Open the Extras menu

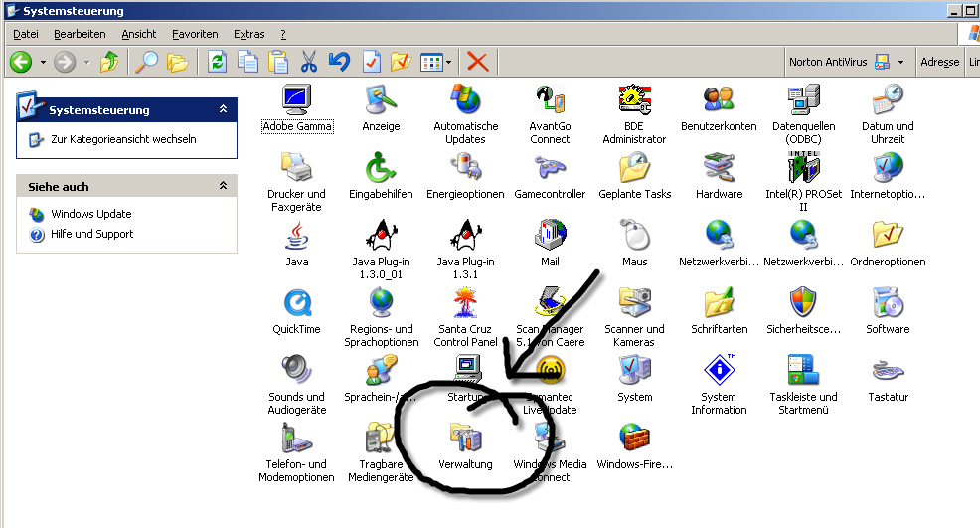click(x=248, y=34)
